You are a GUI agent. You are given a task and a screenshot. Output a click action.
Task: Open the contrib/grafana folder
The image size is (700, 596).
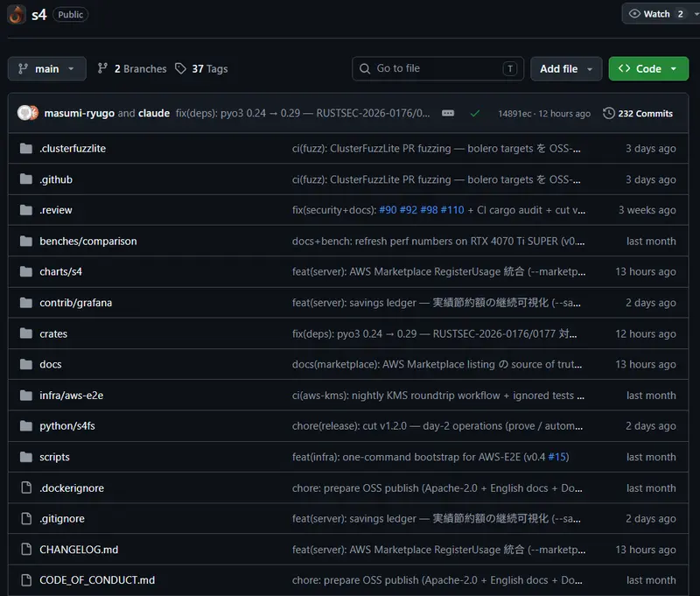click(x=75, y=303)
